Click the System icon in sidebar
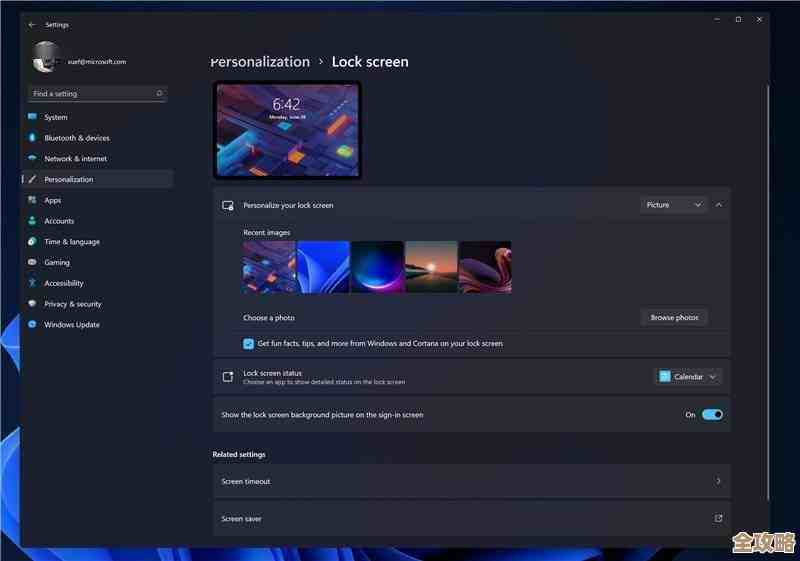Viewport: 800px width, 561px height. (32, 117)
